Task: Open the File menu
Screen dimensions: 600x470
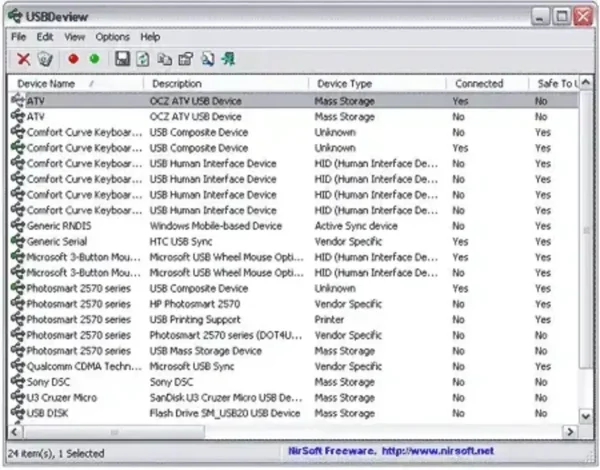Action: pos(18,37)
